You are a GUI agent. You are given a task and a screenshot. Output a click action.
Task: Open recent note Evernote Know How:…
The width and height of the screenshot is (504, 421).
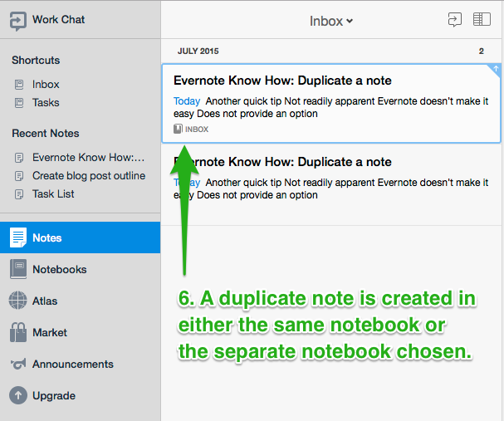click(x=88, y=157)
